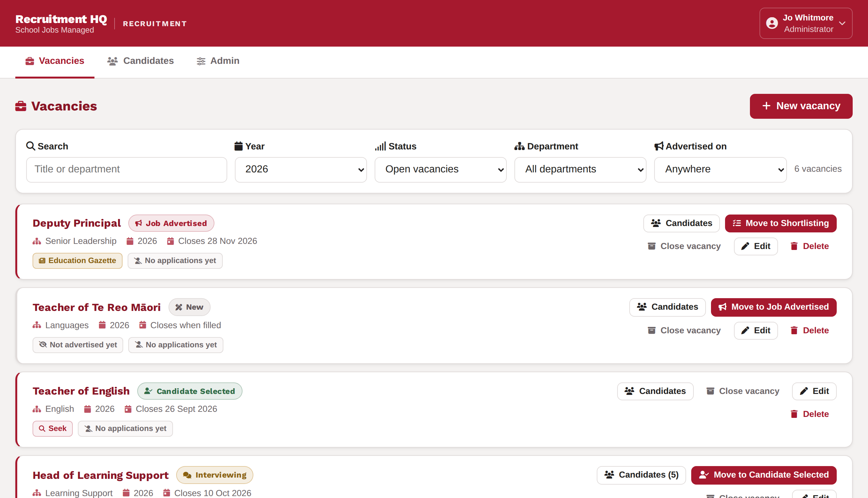
Task: Open the Admin tab
Action: 218,61
